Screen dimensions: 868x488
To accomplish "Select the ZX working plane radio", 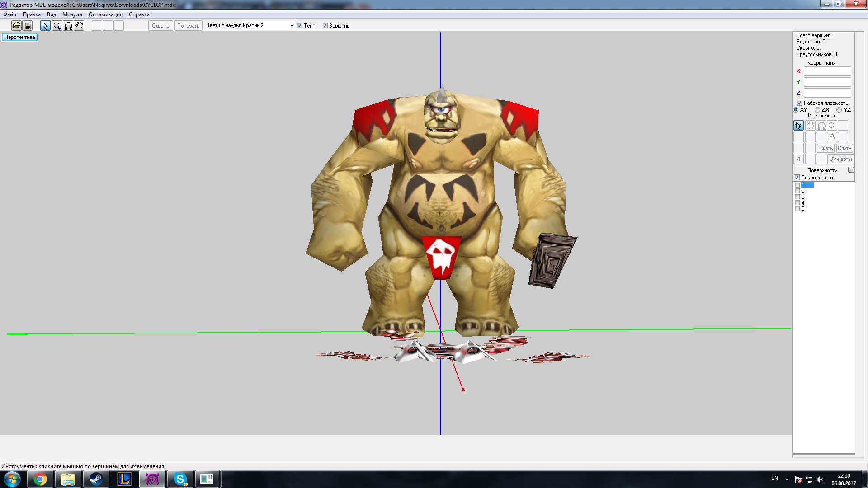I will [817, 110].
